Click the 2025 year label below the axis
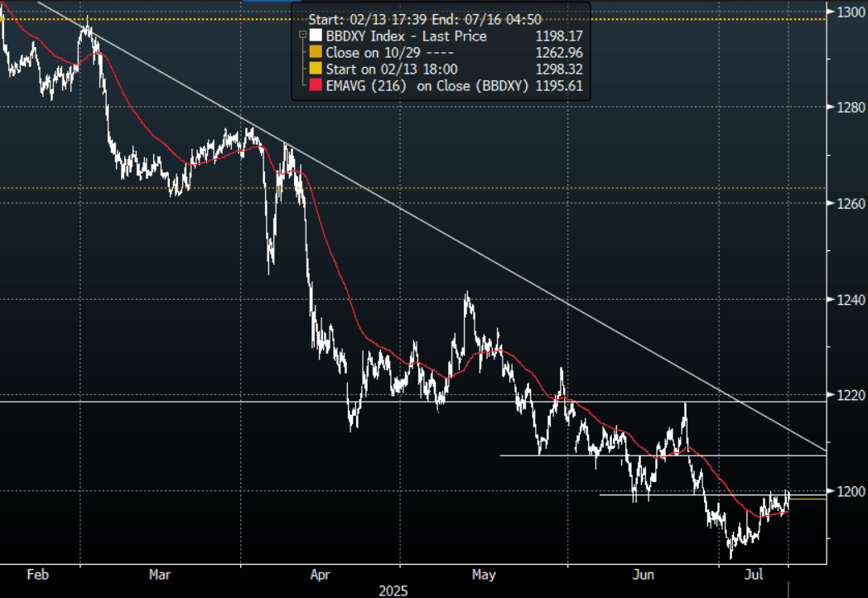 coord(393,591)
